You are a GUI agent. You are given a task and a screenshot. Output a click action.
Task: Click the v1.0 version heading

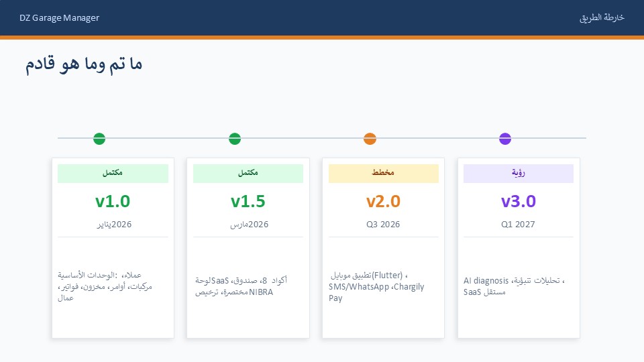tap(113, 201)
